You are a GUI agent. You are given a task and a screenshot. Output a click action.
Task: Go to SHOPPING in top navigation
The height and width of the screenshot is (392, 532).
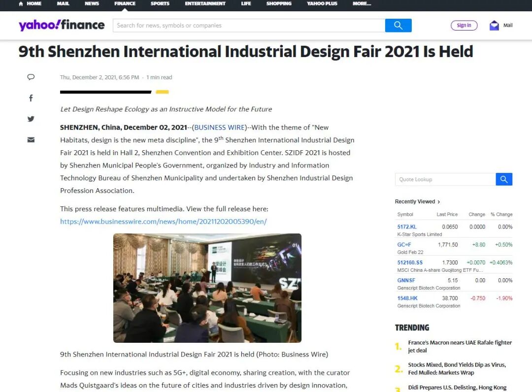pyautogui.click(x=279, y=3)
